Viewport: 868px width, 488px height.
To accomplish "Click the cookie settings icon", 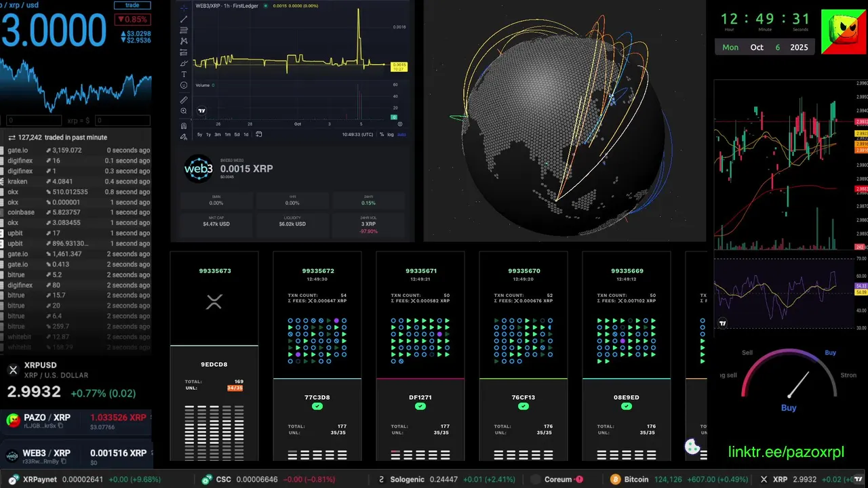I will 692,447.
